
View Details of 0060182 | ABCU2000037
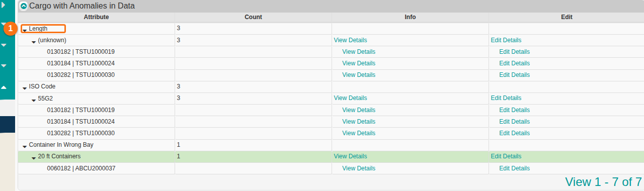tap(359, 168)
